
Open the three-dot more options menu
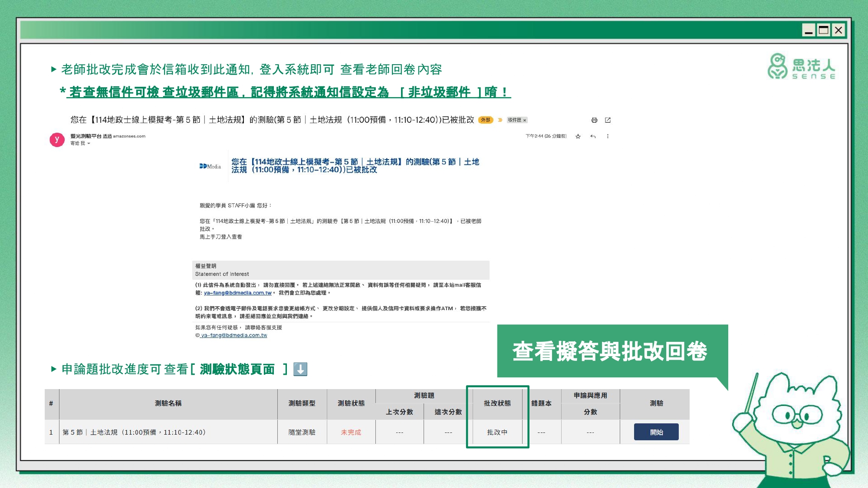tap(608, 136)
